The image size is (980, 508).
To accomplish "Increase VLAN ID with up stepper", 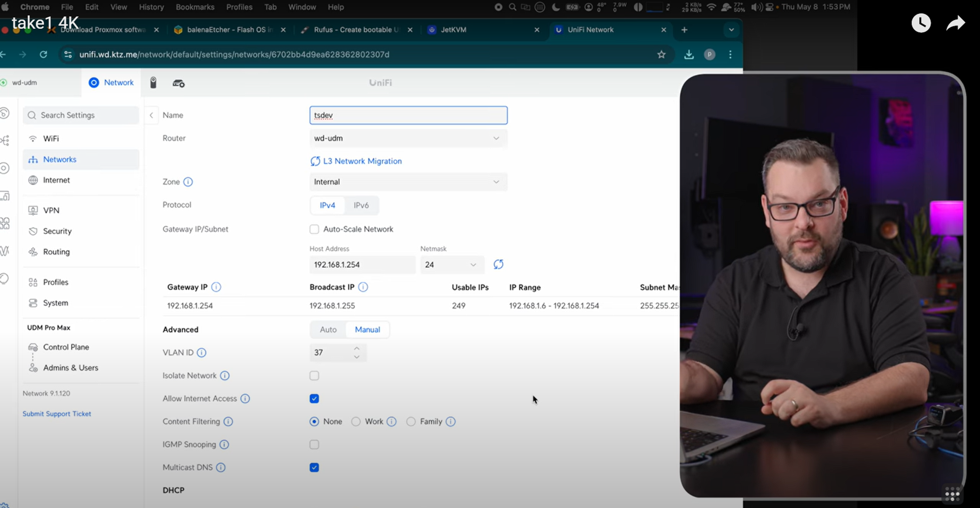I will coord(357,348).
